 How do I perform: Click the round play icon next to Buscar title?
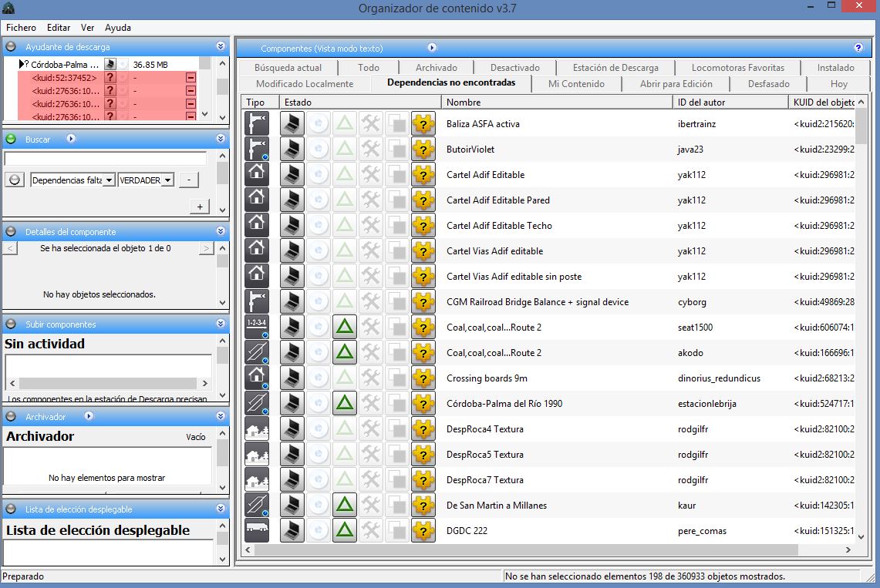(x=71, y=139)
